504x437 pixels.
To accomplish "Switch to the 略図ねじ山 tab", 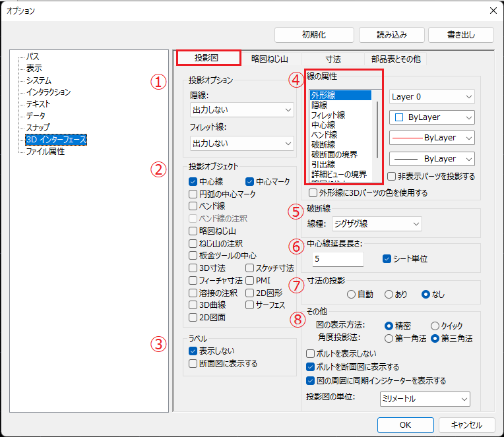I will 269,59.
